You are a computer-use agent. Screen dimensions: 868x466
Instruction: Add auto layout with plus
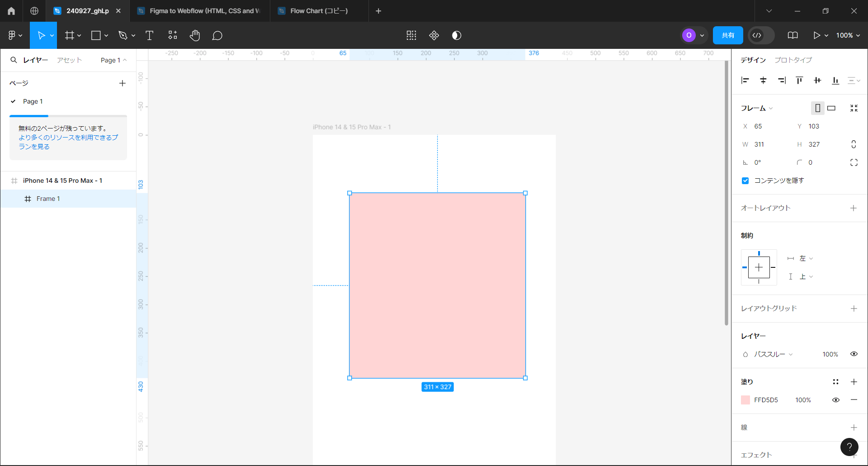854,208
